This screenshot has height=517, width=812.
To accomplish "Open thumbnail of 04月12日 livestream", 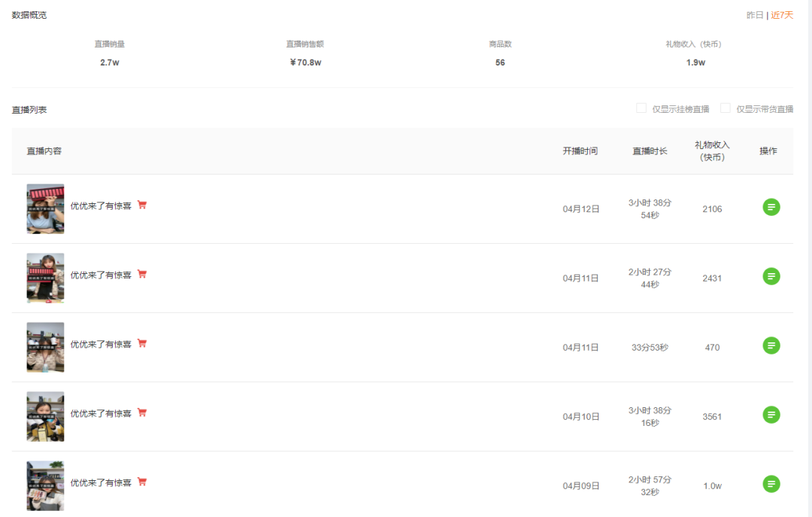I will (46, 209).
